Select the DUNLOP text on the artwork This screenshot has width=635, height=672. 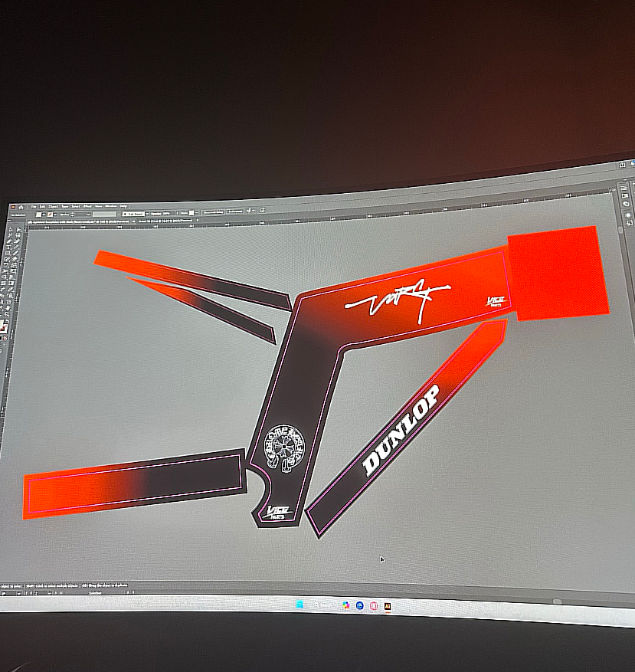click(x=401, y=430)
